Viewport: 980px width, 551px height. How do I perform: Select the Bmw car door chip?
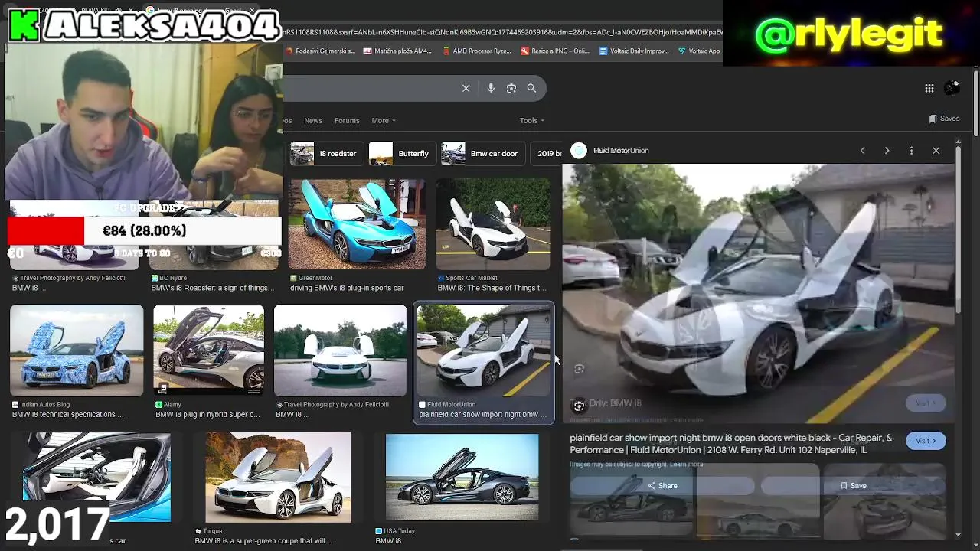[x=482, y=153]
